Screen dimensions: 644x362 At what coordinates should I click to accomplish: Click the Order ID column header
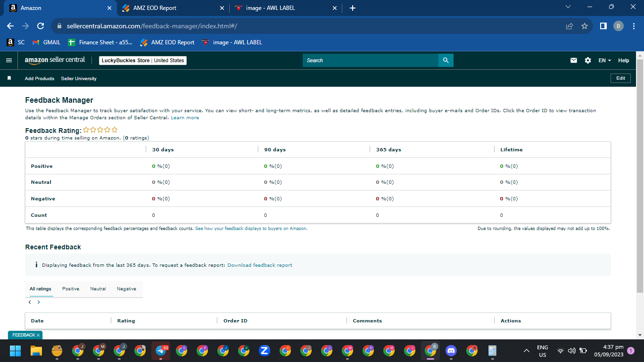tap(235, 321)
